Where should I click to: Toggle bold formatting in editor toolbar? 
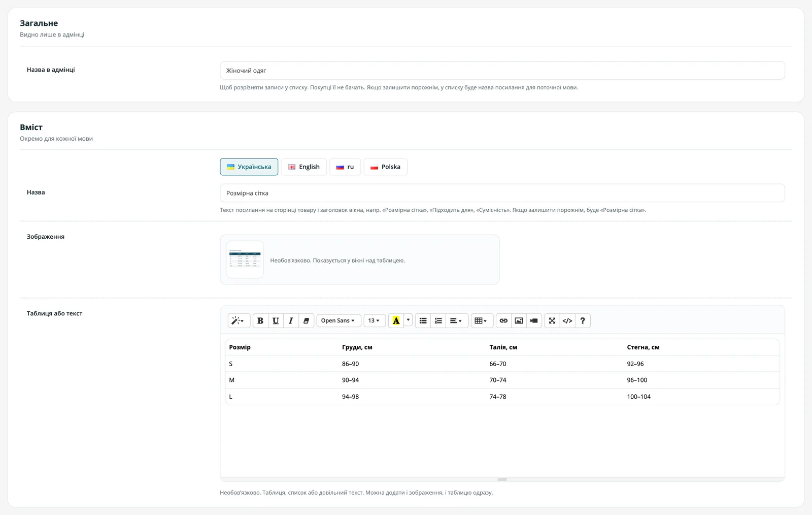click(x=260, y=320)
